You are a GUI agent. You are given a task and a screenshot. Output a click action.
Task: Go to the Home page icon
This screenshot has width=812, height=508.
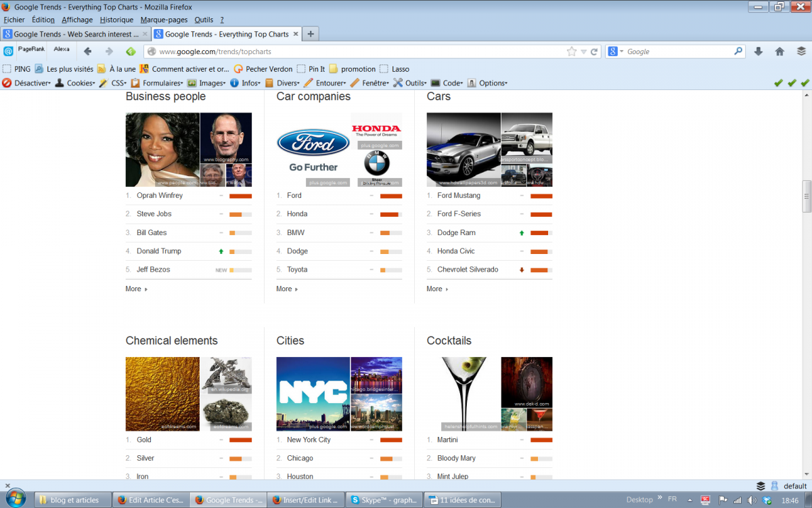point(780,51)
